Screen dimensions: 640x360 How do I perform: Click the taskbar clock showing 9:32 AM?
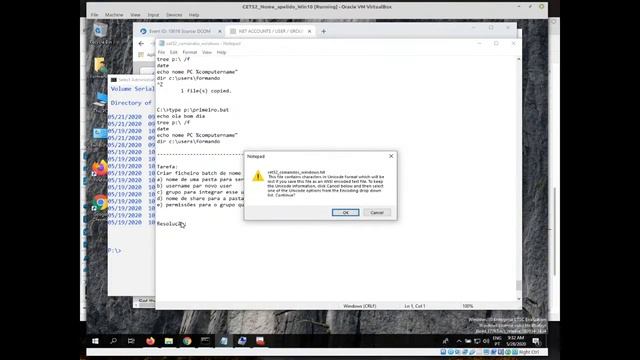(516, 341)
